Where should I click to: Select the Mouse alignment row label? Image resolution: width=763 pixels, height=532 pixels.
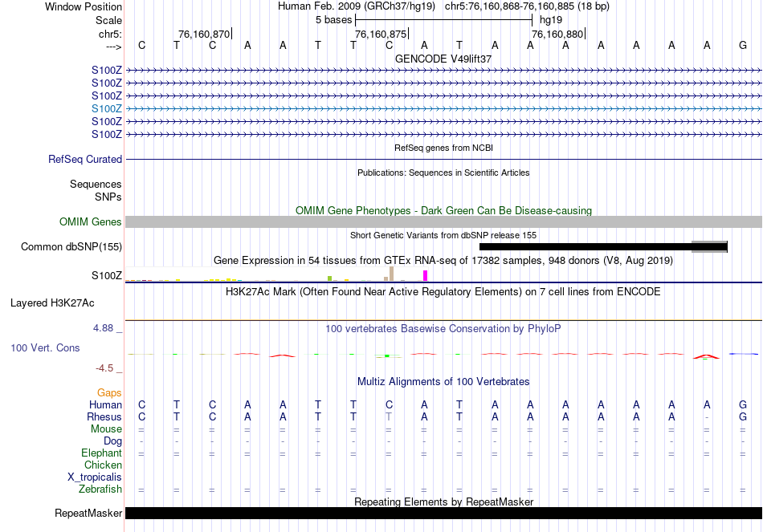[x=106, y=429]
